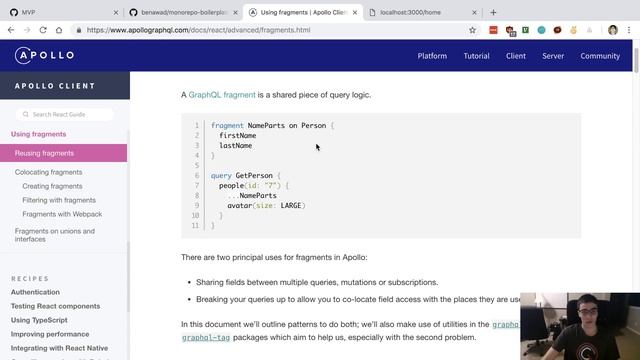Screen dimensions: 640x360
Task: Click the search magnifier icon in sidebar
Action: click(x=26, y=114)
